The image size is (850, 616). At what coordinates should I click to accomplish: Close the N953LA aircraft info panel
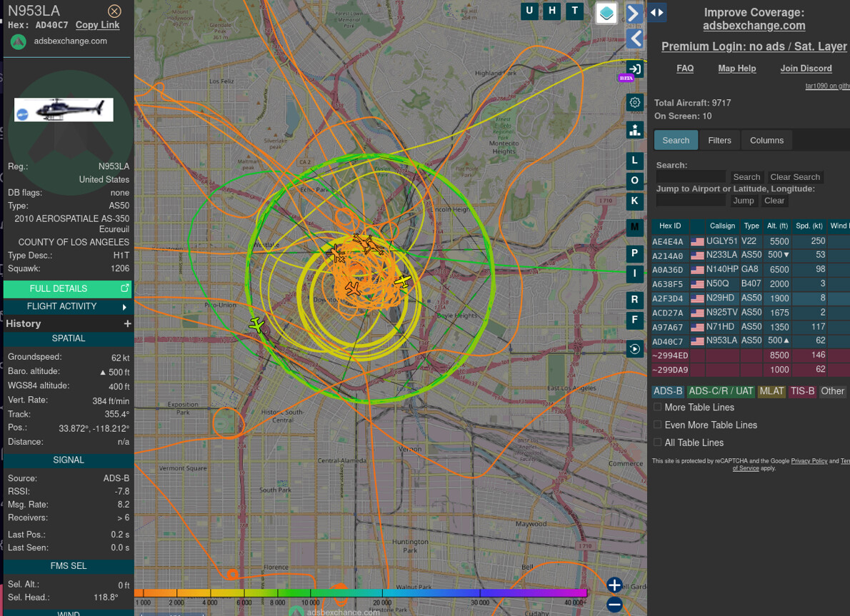tap(114, 11)
